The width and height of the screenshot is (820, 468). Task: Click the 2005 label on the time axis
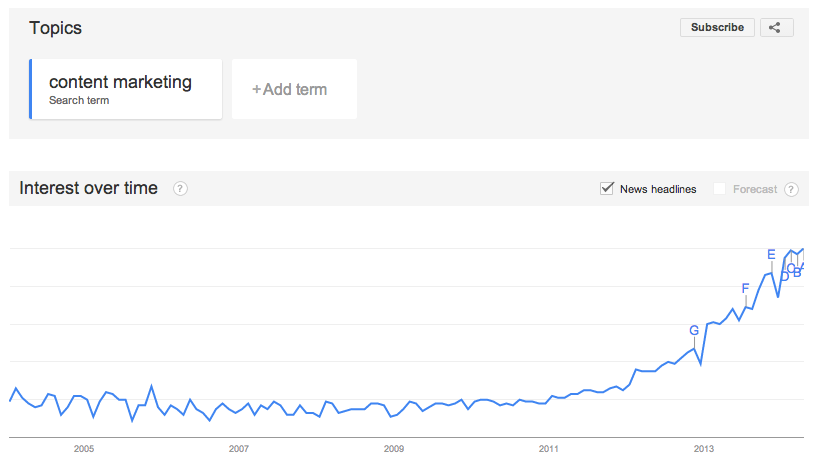click(x=84, y=449)
